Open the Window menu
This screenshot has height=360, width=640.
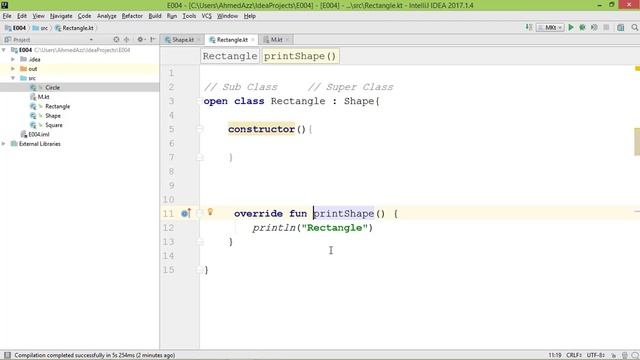pos(227,16)
